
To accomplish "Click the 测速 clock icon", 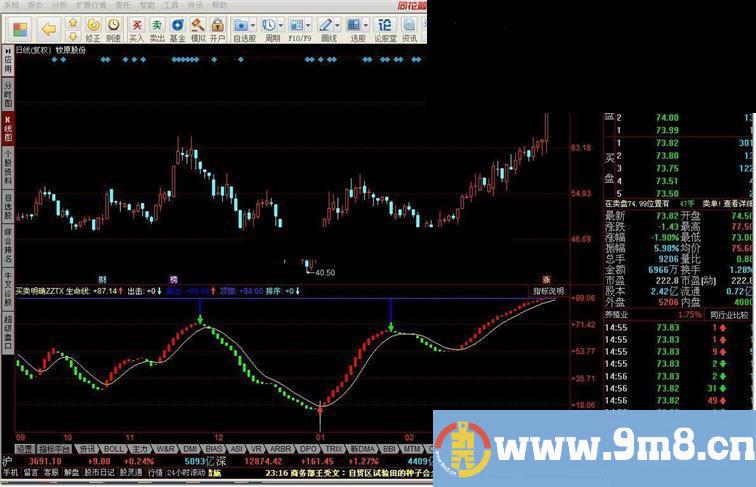I will (x=113, y=27).
